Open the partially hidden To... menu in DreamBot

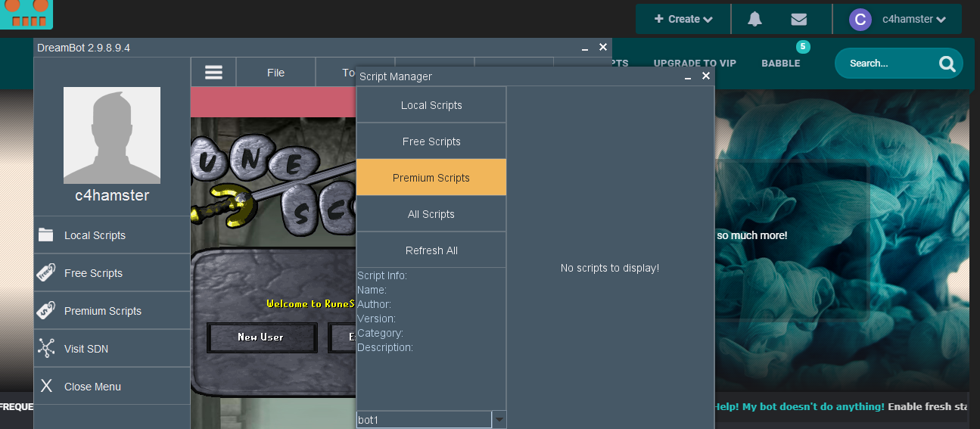pos(336,73)
